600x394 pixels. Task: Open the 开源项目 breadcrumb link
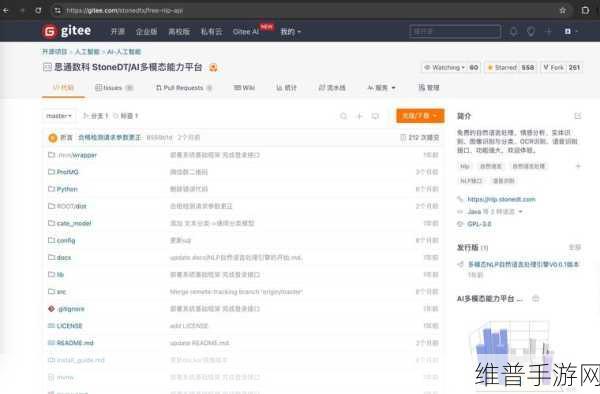point(54,52)
